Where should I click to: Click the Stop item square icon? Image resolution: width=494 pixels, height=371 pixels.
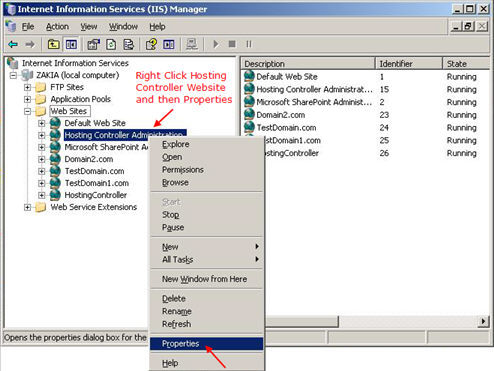point(232,44)
